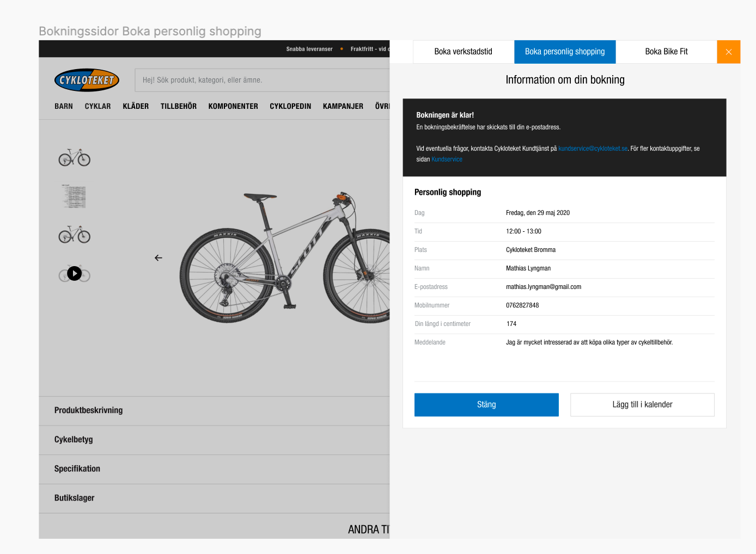Click the date Fredag, den 29 maj 2020
The width and height of the screenshot is (756, 554).
click(538, 213)
